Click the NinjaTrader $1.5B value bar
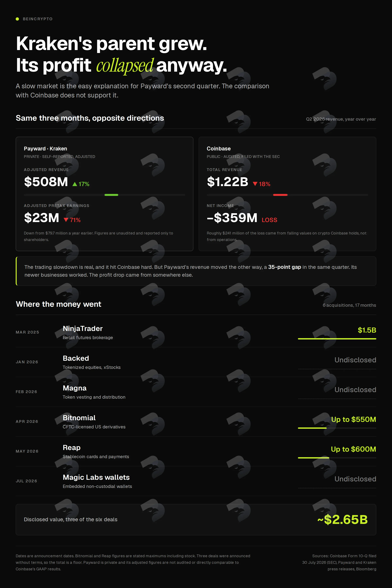The image size is (392, 588). 337,339
